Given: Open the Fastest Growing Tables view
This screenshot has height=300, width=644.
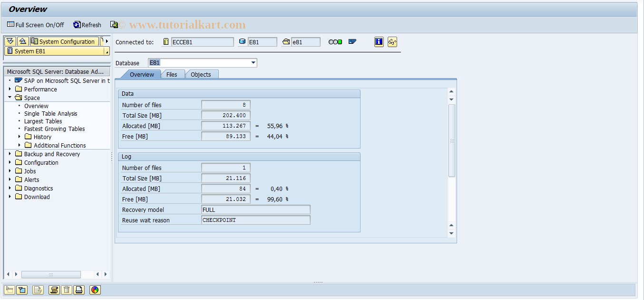Looking at the screenshot, I should coord(54,129).
